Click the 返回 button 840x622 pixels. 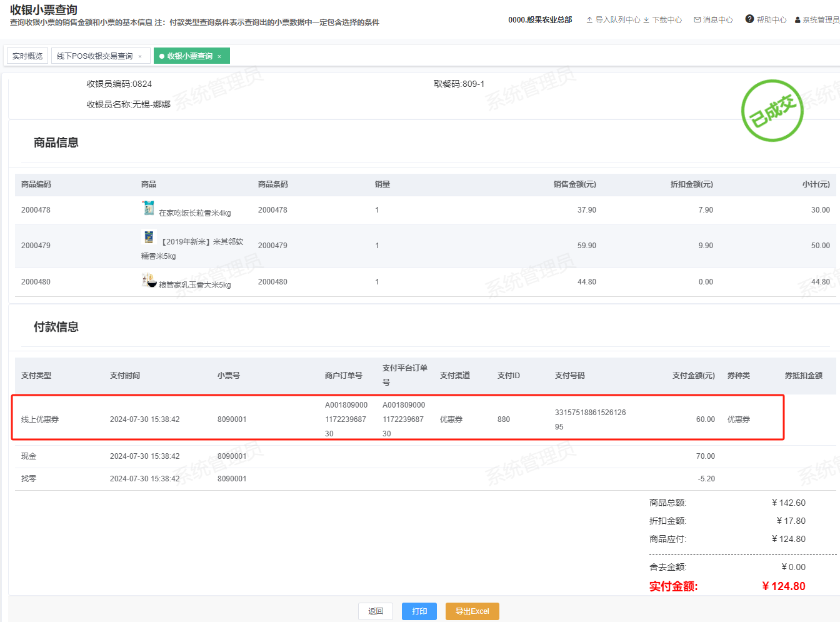(376, 611)
